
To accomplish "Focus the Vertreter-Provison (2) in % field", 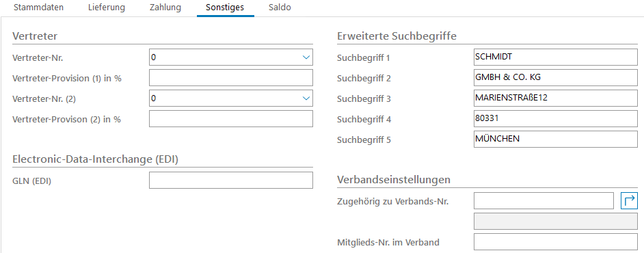I will (x=231, y=119).
